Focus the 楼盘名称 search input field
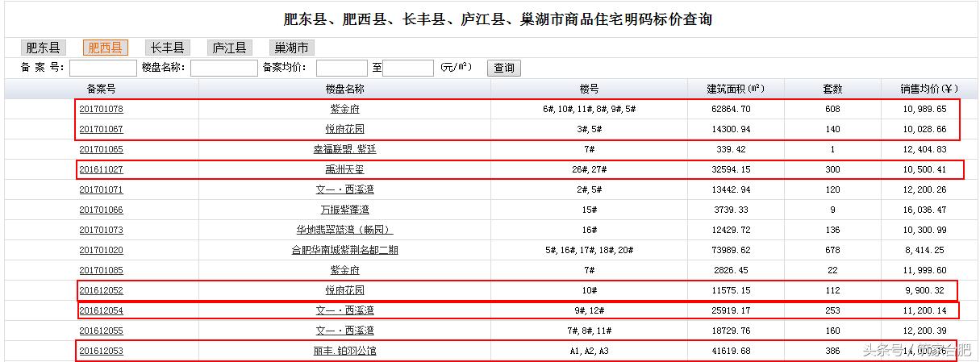The height and width of the screenshot is (362, 980). pyautogui.click(x=223, y=68)
